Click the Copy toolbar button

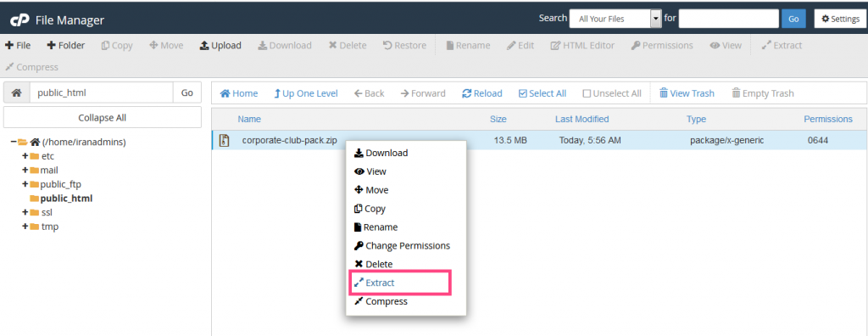point(117,46)
